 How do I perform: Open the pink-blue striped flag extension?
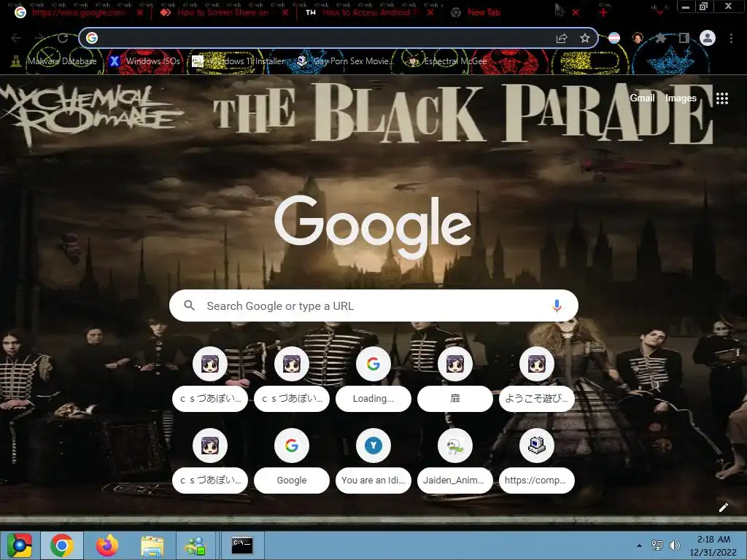pos(614,38)
